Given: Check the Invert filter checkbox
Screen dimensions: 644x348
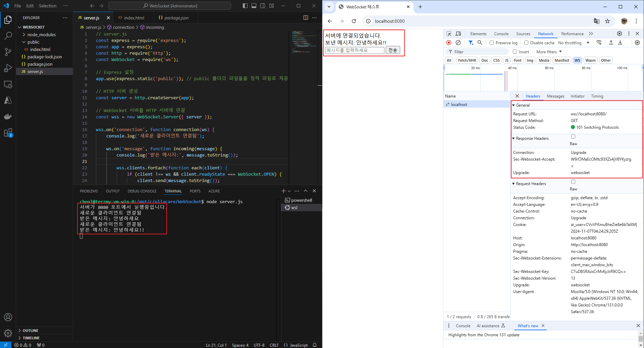Looking at the screenshot, I should 515,52.
